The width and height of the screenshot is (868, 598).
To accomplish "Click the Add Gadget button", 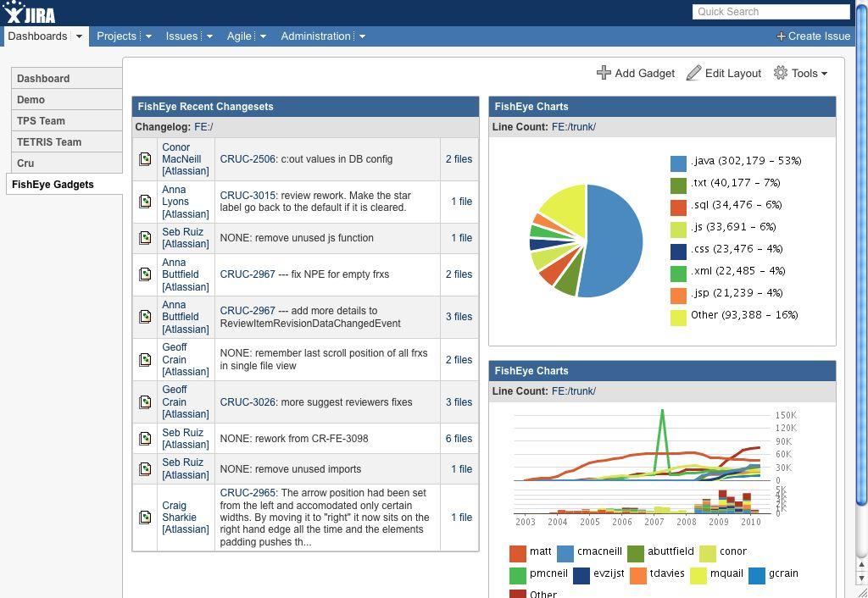I will pyautogui.click(x=636, y=73).
